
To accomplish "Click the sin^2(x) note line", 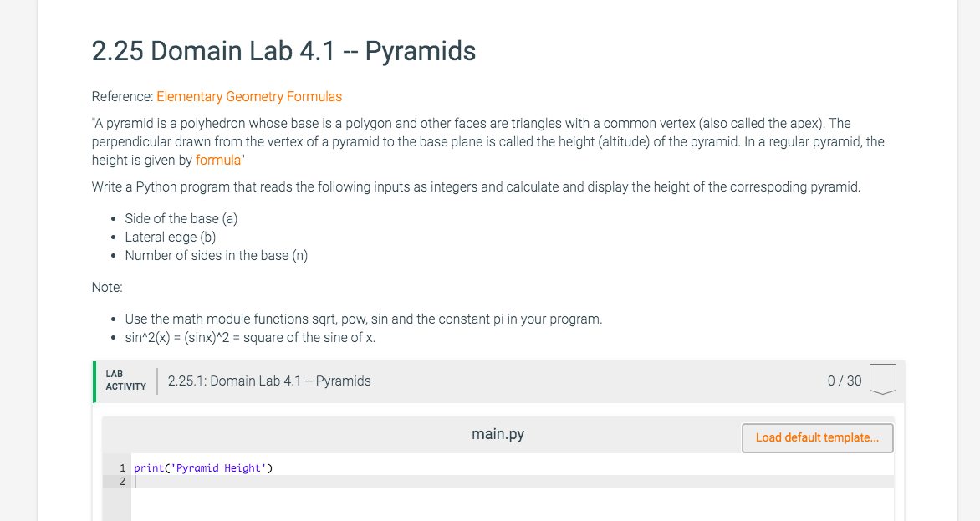I will [x=250, y=338].
